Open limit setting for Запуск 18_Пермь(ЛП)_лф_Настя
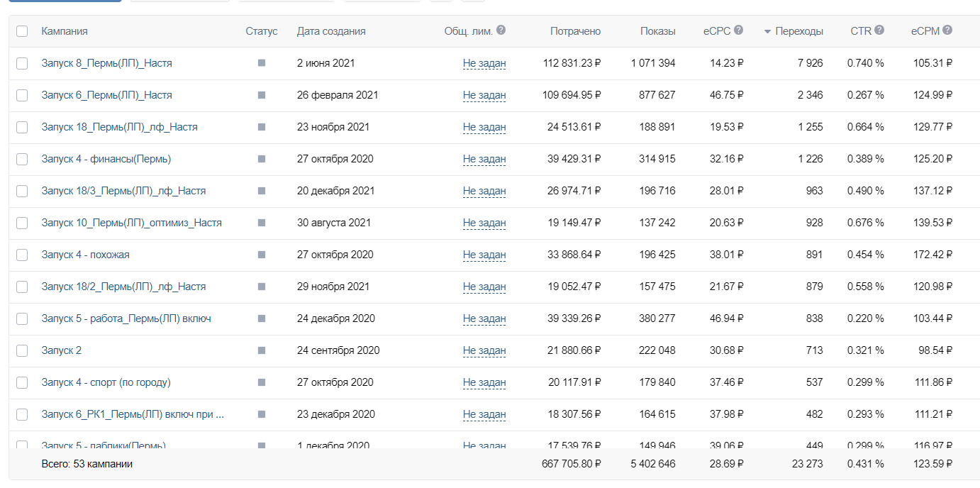Image resolution: width=980 pixels, height=488 pixels. [484, 127]
